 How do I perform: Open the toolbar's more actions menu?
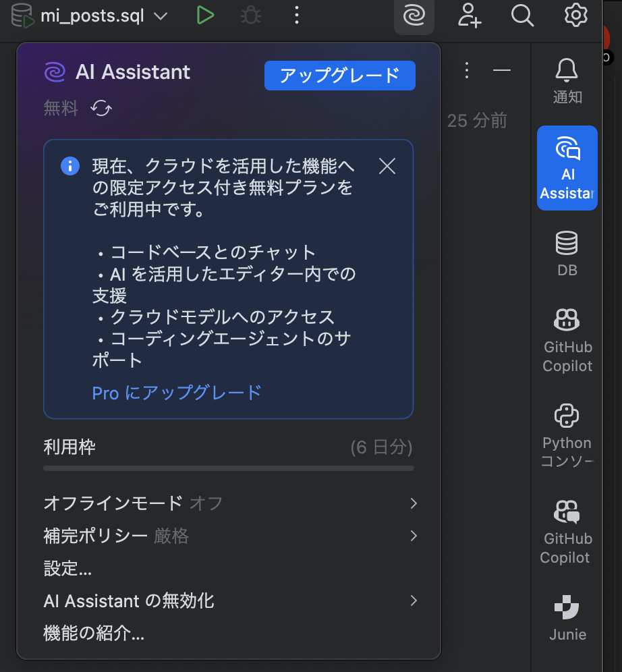(x=296, y=16)
